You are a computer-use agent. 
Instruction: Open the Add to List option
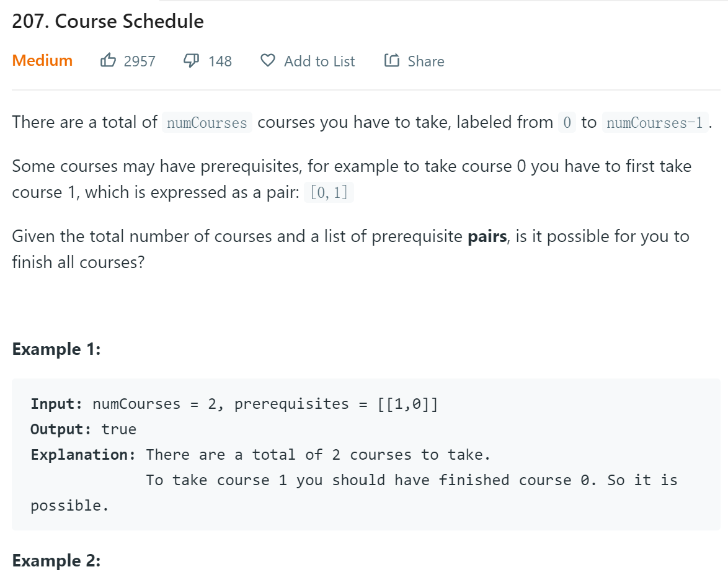click(x=319, y=61)
